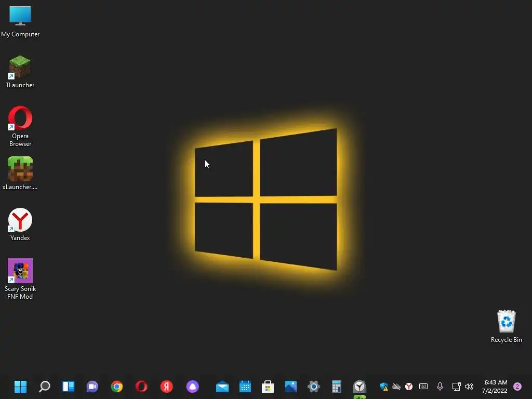
Task: Launch Opera from the taskbar
Action: pyautogui.click(x=141, y=387)
